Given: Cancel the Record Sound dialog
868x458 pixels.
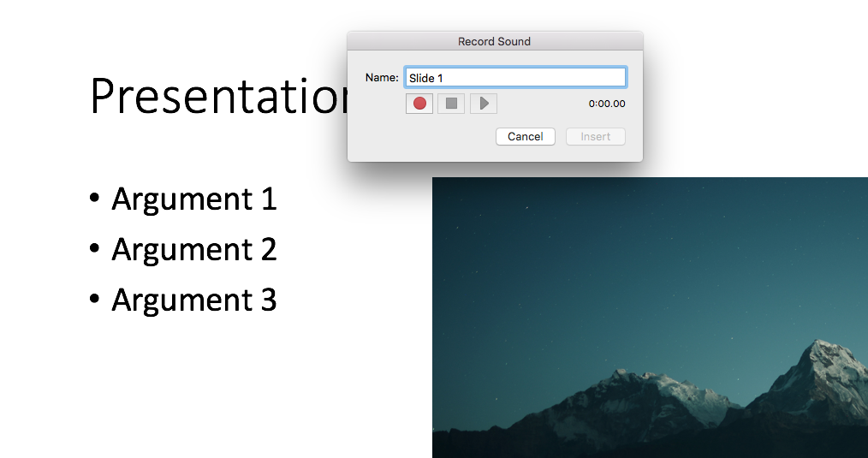Looking at the screenshot, I should click(x=525, y=137).
